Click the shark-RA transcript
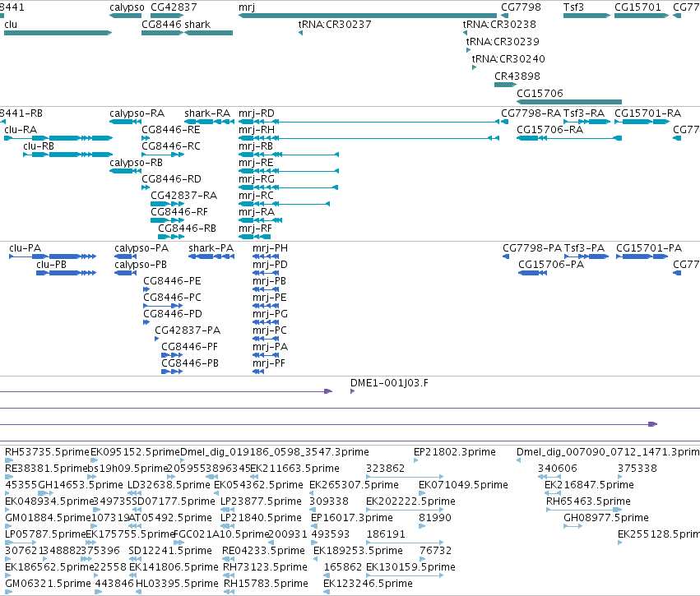Screen dimensions: 700x596 [x=210, y=122]
